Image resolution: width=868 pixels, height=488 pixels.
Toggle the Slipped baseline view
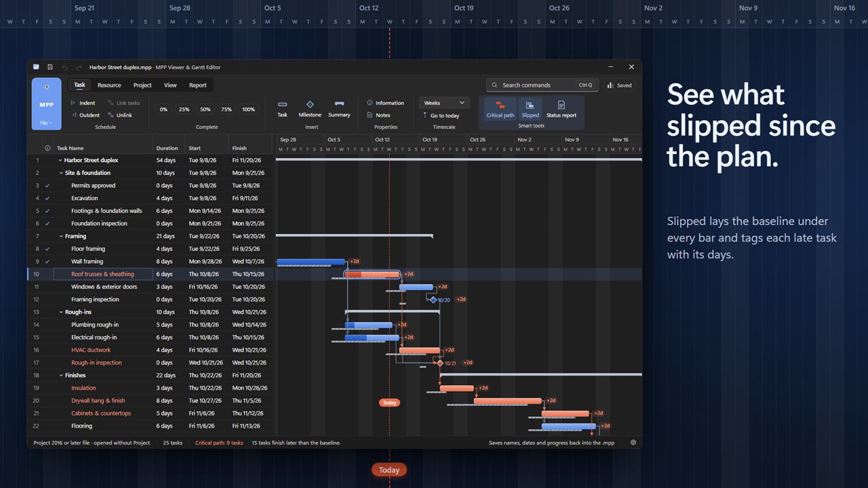pyautogui.click(x=530, y=108)
